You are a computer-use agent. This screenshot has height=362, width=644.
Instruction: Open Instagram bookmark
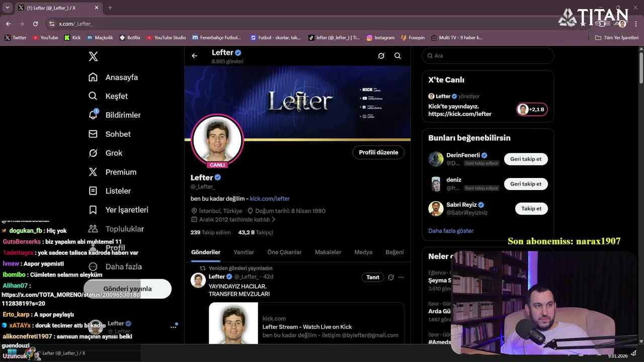coord(380,38)
